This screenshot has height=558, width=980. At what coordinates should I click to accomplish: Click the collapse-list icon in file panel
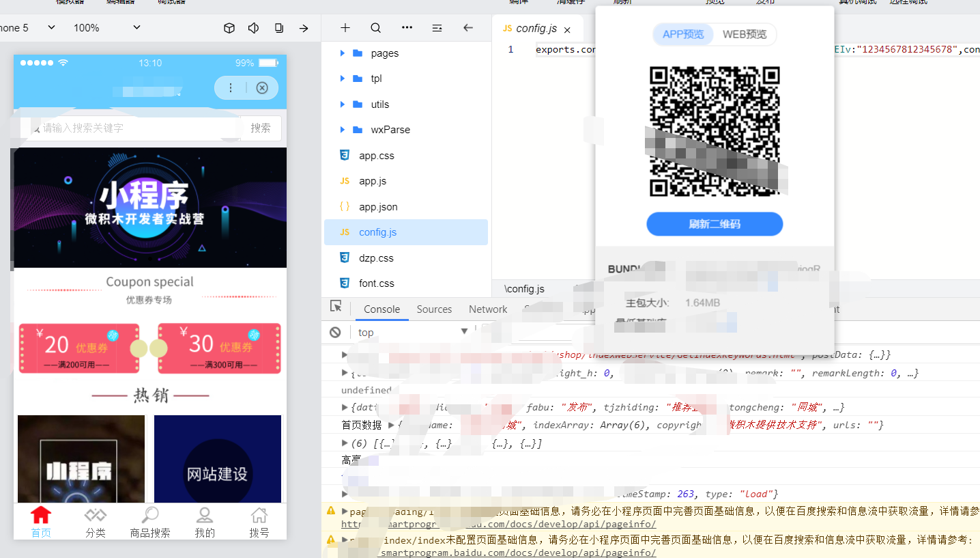tap(437, 28)
